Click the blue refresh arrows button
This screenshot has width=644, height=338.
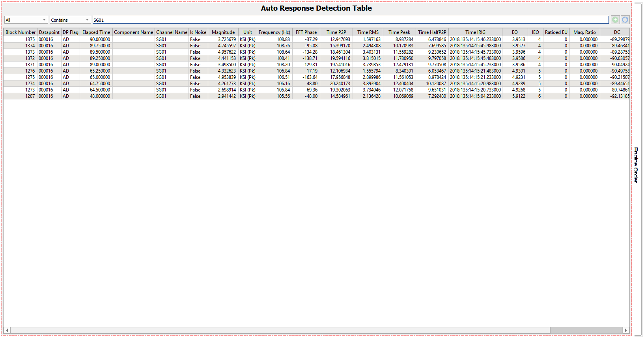pyautogui.click(x=625, y=20)
